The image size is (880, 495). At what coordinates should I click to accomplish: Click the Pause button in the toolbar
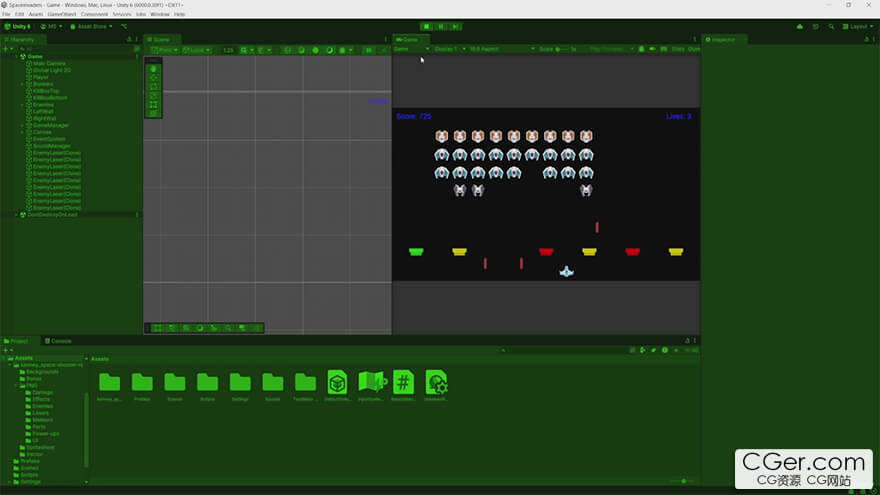click(441, 26)
